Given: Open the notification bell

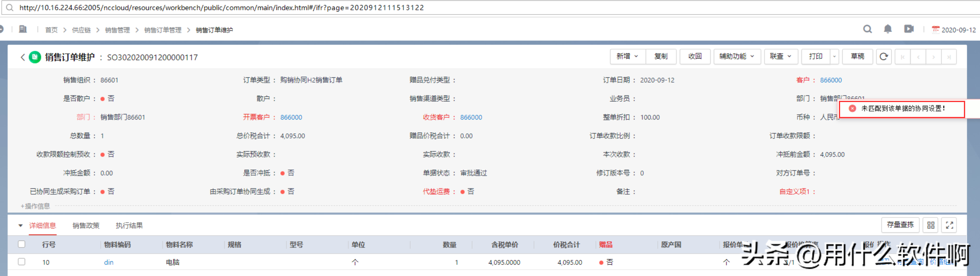Looking at the screenshot, I should 888,29.
